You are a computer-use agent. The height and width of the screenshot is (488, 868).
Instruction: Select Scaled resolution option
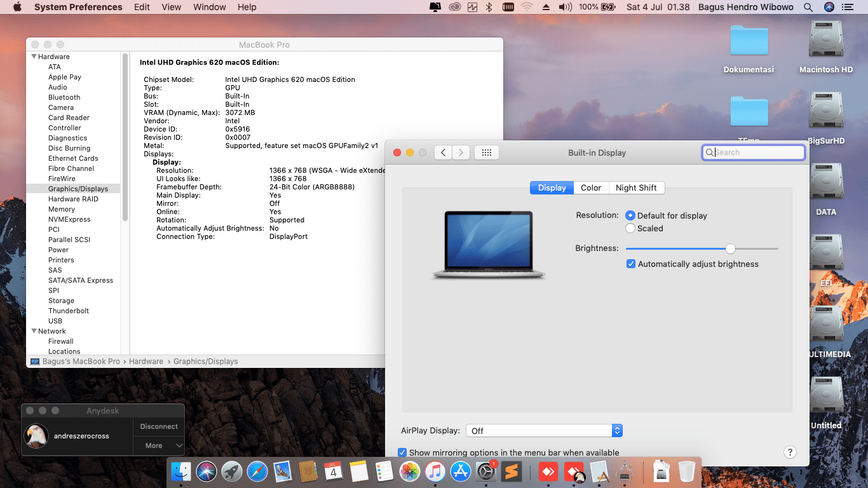[x=630, y=228]
